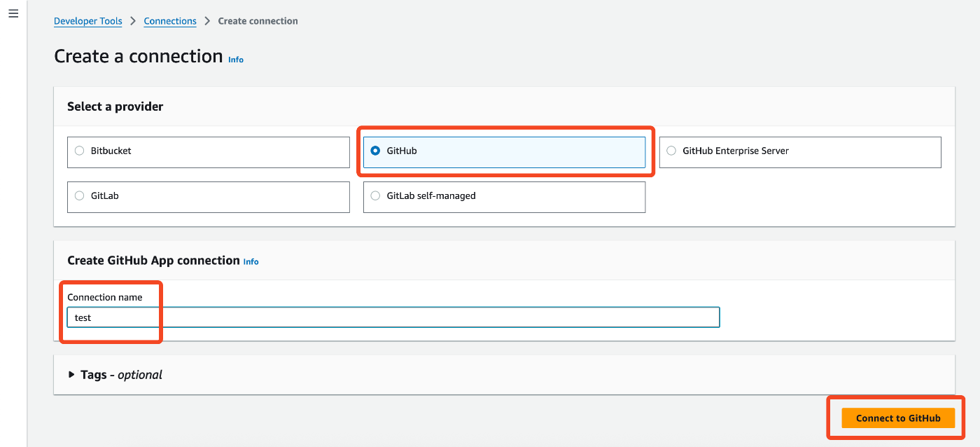This screenshot has width=980, height=447.
Task: Open the hamburger navigation menu
Action: pos(13,14)
